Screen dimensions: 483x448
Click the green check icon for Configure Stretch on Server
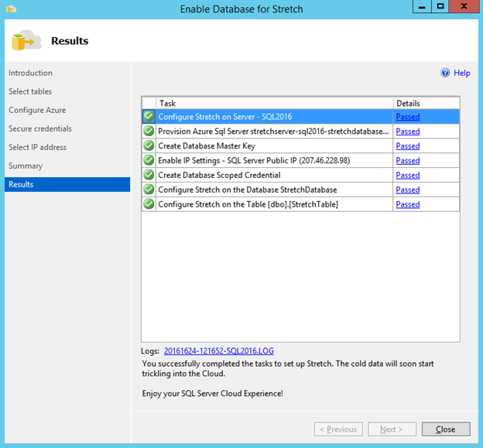tap(149, 117)
